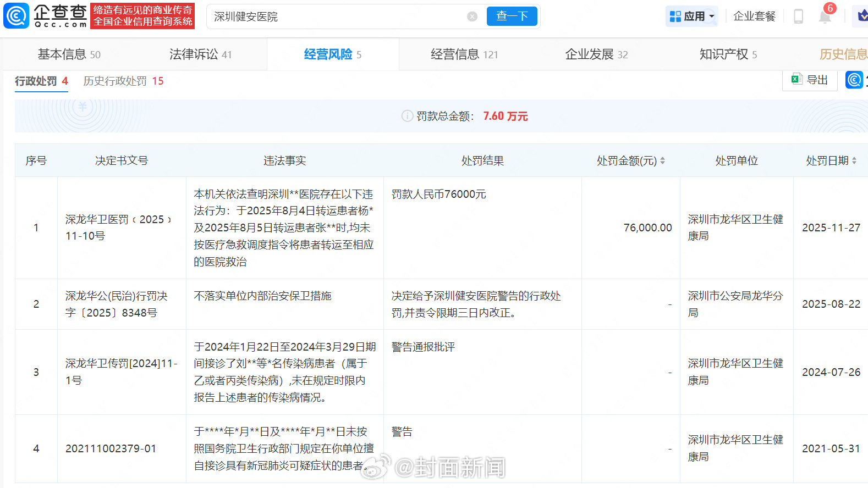This screenshot has width=868, height=488.
Task: Open the 企业发展 tab
Action: click(x=596, y=54)
